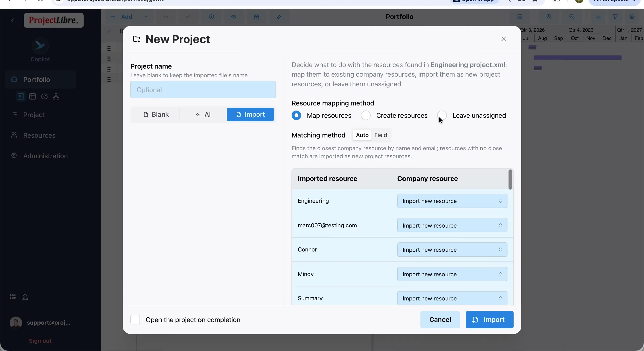Collapse sidebar with the back arrow
This screenshot has height=351, width=644.
tap(12, 20)
